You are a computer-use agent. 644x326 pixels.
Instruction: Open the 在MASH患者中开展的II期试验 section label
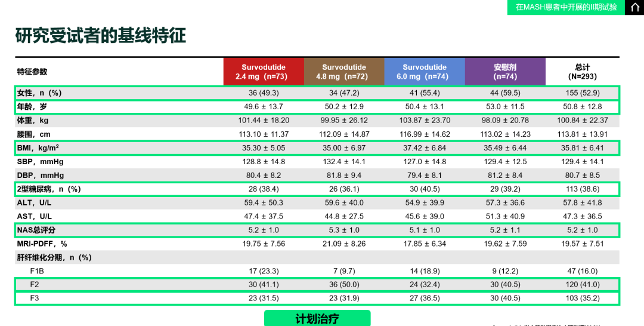566,7
